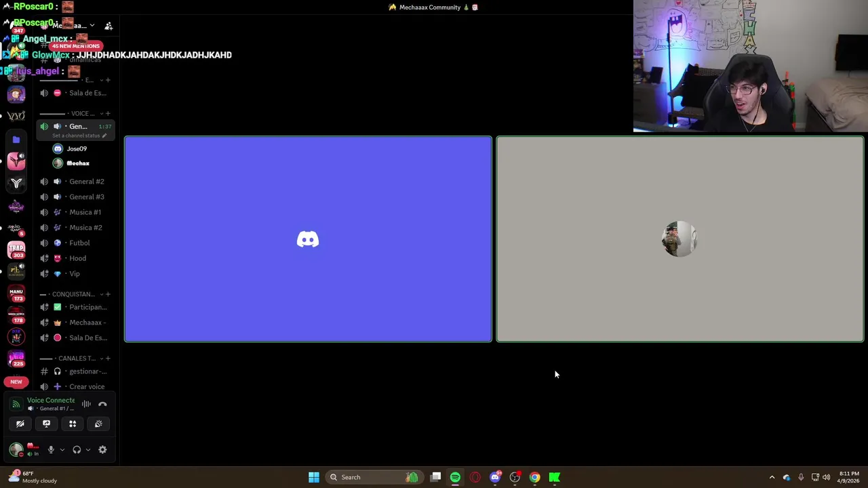Open clock showing 8:11 PM

(849, 477)
